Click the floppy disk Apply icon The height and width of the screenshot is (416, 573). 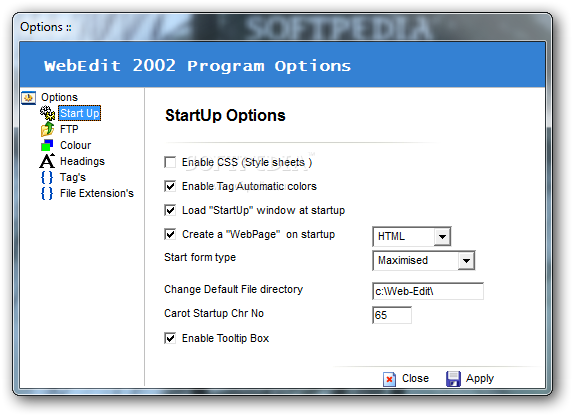point(453,379)
